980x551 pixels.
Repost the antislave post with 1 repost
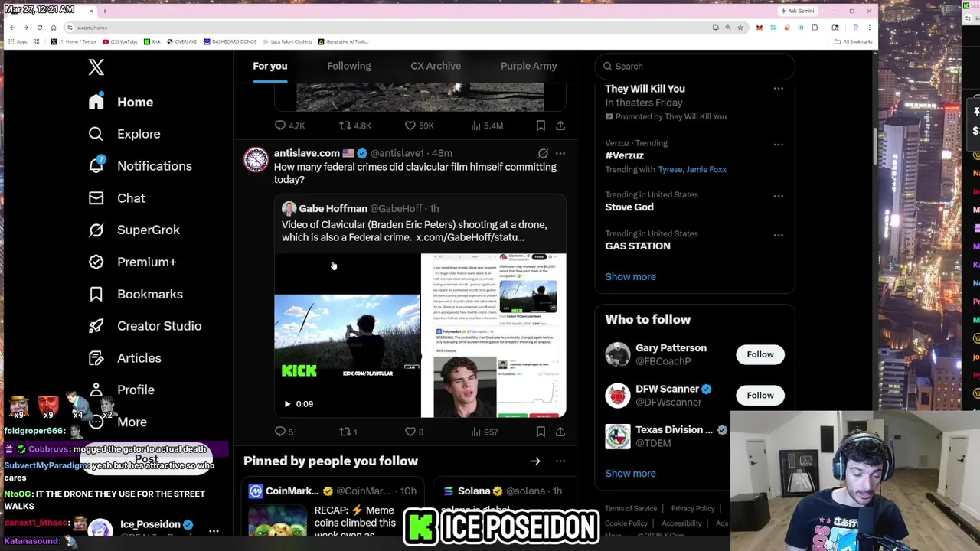tap(345, 432)
